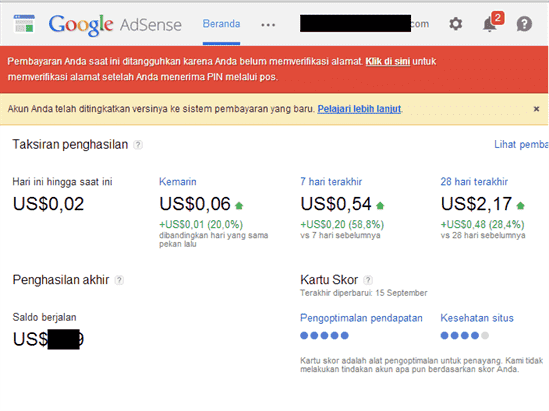The width and height of the screenshot is (549, 411).
Task: Click help icon beside Penghasilan akhir
Action: (x=119, y=280)
